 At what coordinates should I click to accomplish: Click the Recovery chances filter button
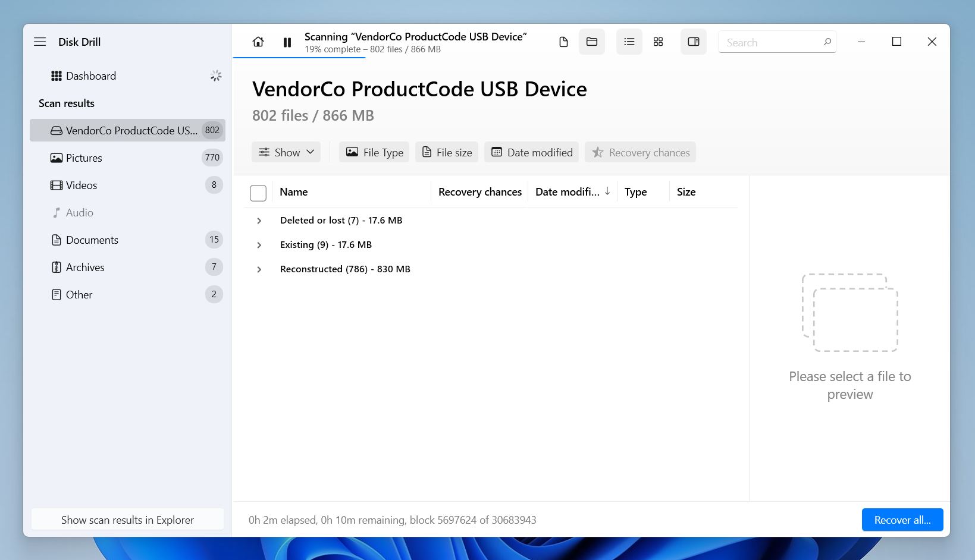tap(640, 152)
